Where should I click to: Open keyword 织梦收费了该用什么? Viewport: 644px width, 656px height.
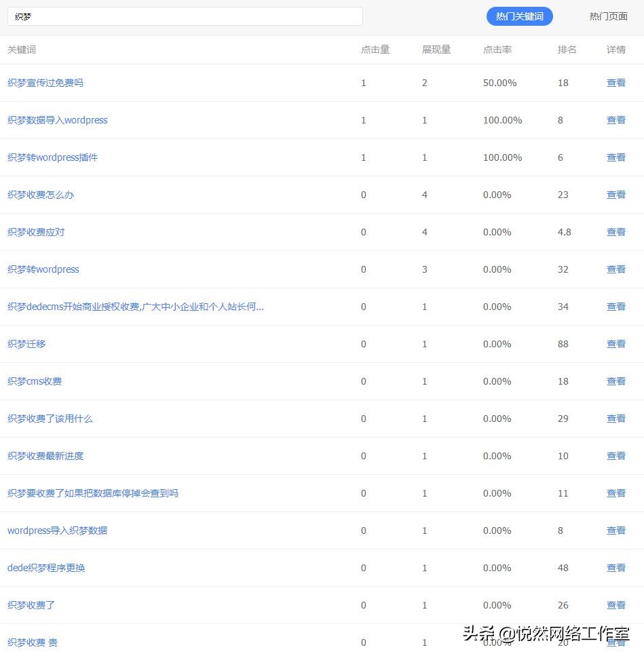point(50,419)
